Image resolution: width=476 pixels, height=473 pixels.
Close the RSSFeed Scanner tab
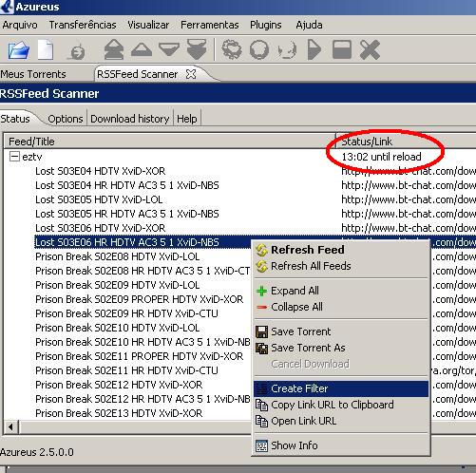(x=191, y=74)
